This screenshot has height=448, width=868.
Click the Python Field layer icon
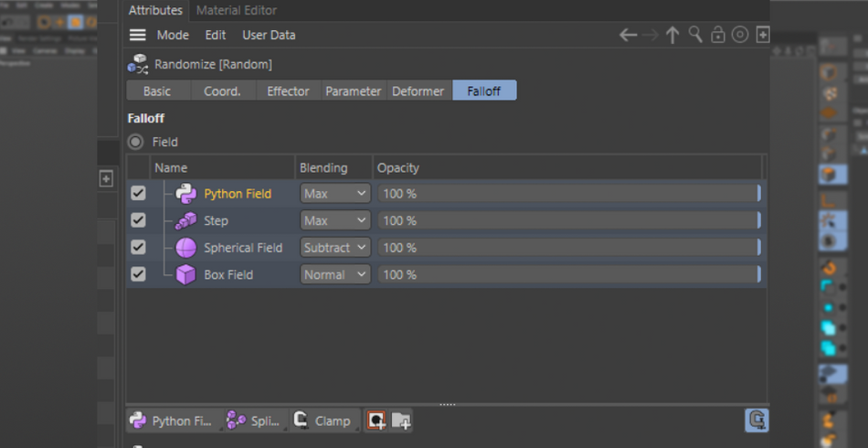[x=186, y=194]
